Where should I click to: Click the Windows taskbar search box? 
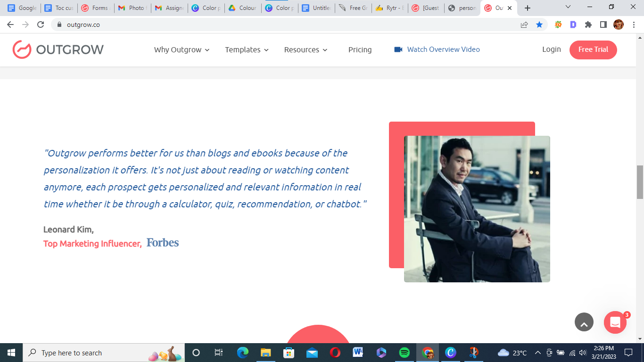(x=85, y=353)
